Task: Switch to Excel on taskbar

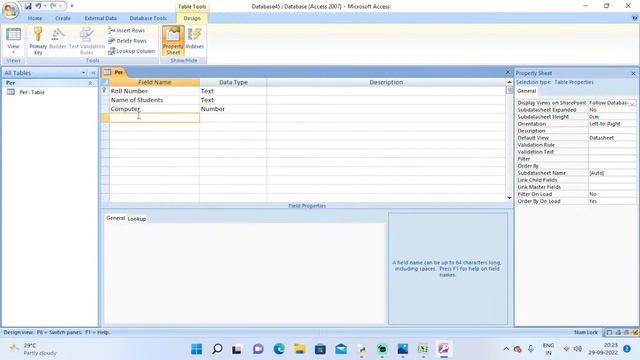Action: tap(423, 349)
